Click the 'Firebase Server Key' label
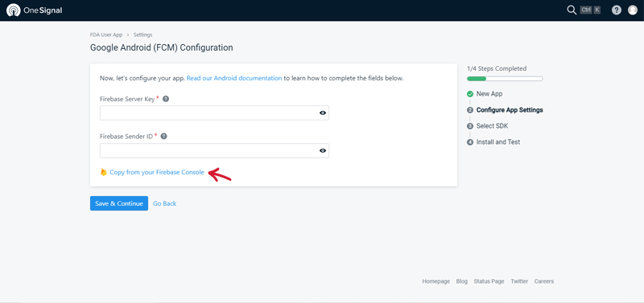Viewport: 644px width, 303px height. (127, 99)
